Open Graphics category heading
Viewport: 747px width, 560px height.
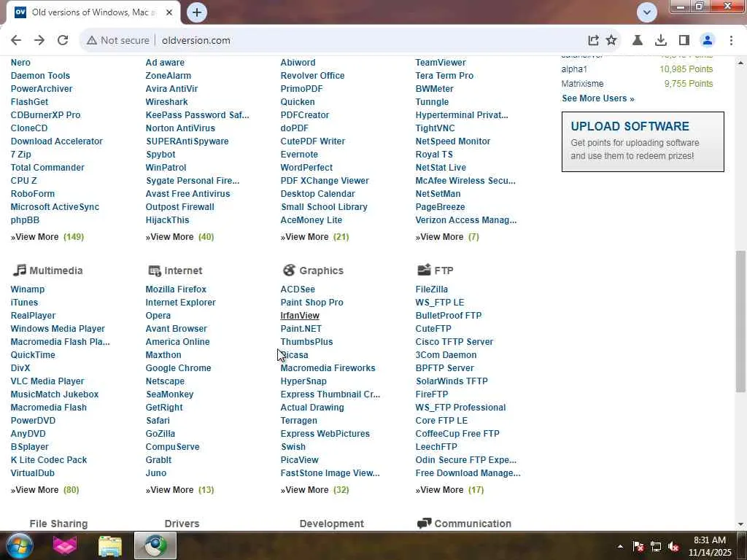point(321,271)
